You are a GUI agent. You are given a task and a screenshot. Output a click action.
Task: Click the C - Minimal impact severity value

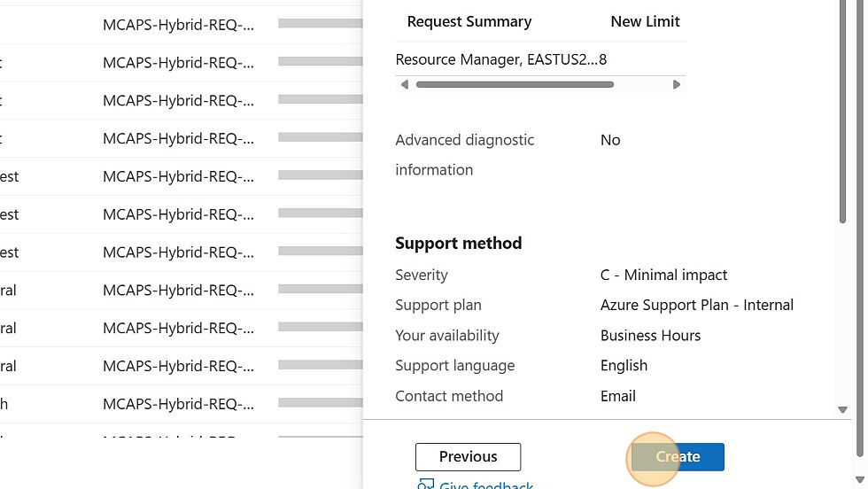[x=663, y=276]
